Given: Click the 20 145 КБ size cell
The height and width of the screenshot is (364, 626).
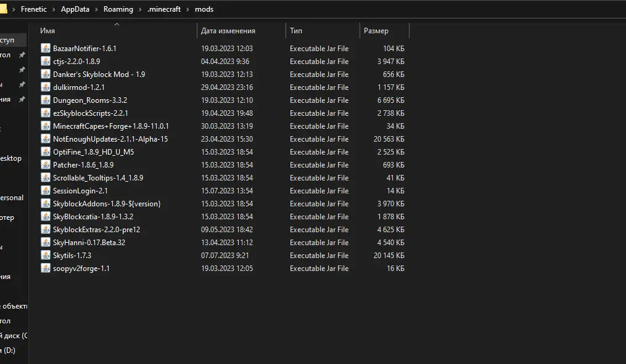Looking at the screenshot, I should 389,256.
